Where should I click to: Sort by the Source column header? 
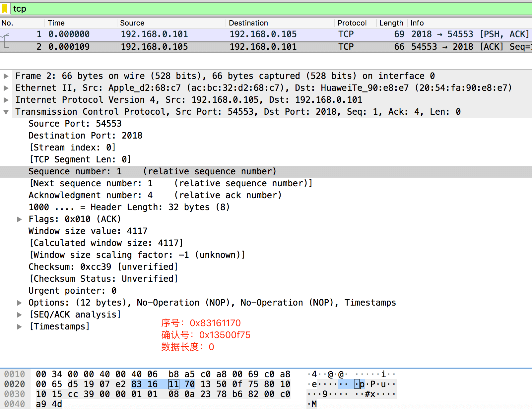pos(132,23)
